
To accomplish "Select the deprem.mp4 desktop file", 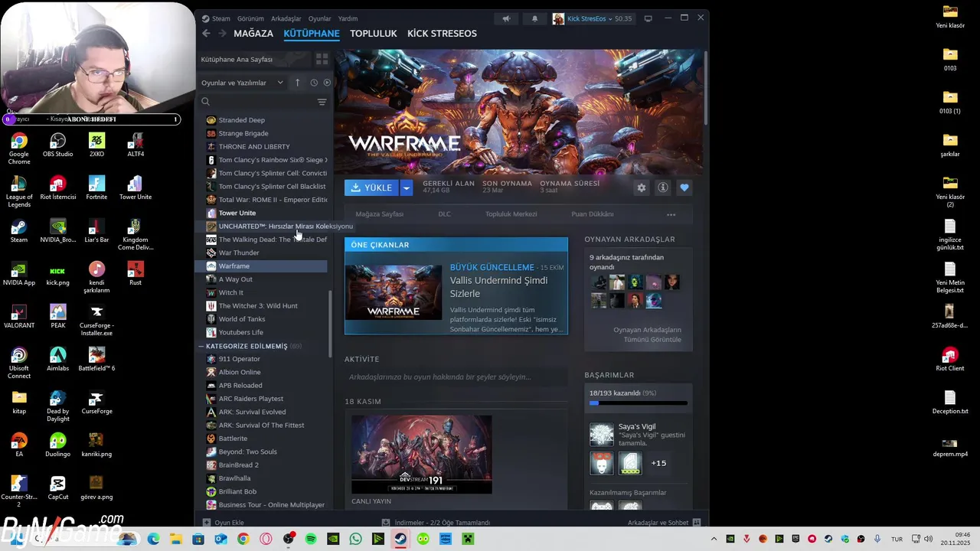I will click(950, 448).
